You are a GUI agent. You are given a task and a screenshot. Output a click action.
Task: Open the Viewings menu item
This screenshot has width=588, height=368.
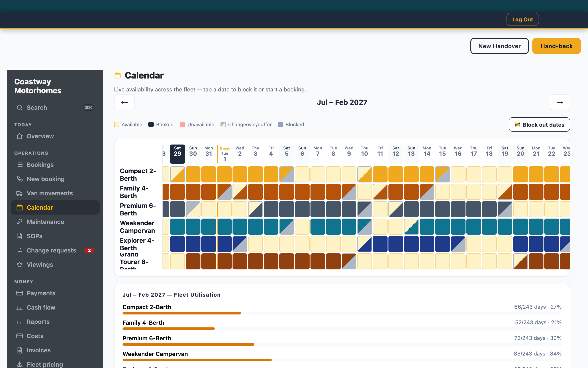tap(55, 265)
